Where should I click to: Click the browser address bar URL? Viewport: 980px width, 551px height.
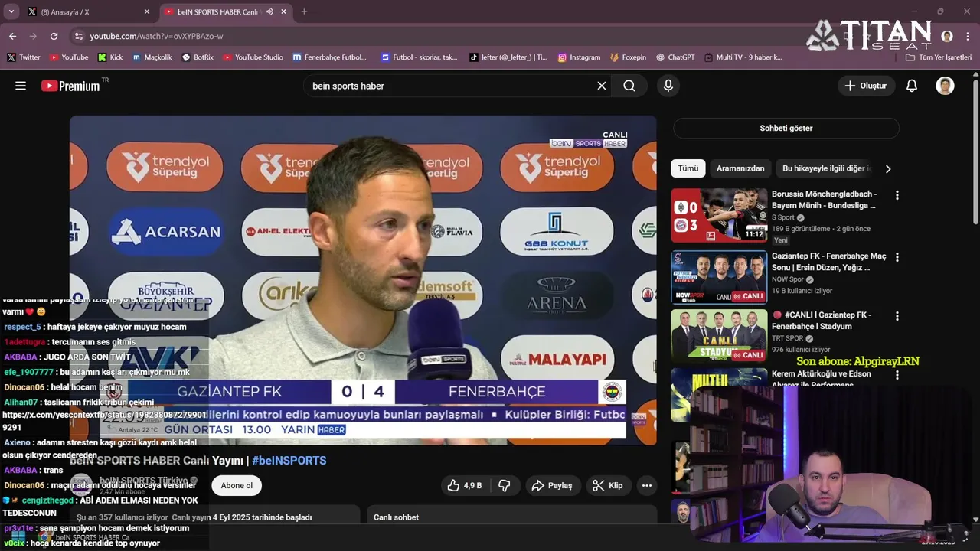point(156,36)
